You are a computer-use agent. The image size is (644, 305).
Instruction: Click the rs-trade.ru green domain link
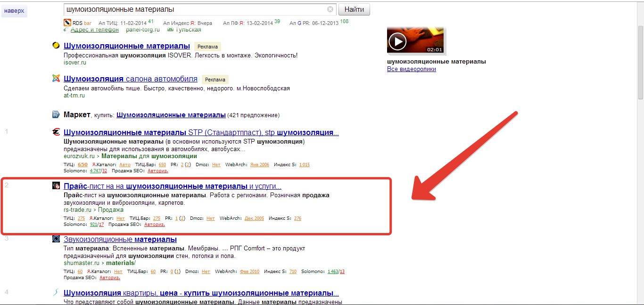pos(77,210)
